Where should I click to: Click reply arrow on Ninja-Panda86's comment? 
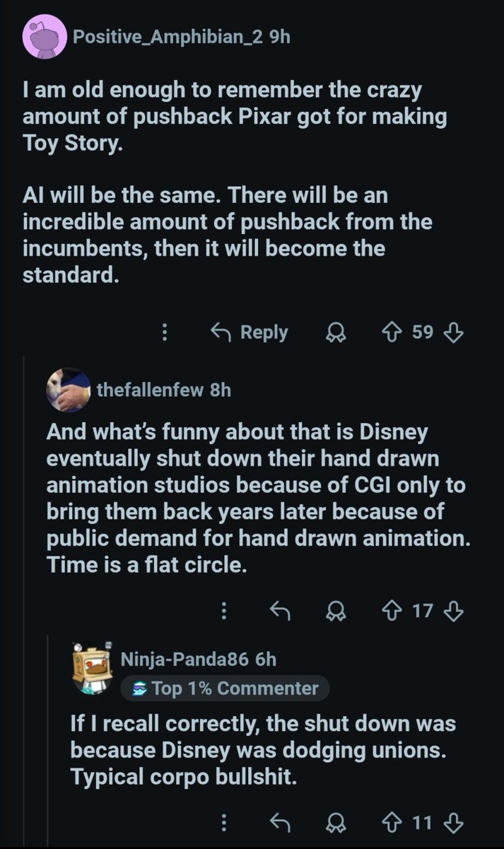(x=282, y=822)
